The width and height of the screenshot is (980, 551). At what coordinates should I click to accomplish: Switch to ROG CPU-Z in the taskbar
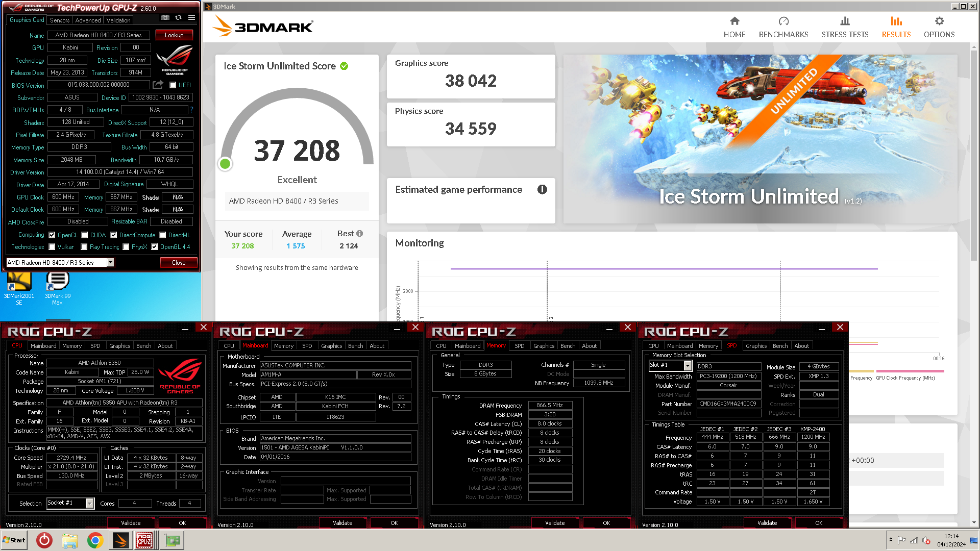click(144, 540)
